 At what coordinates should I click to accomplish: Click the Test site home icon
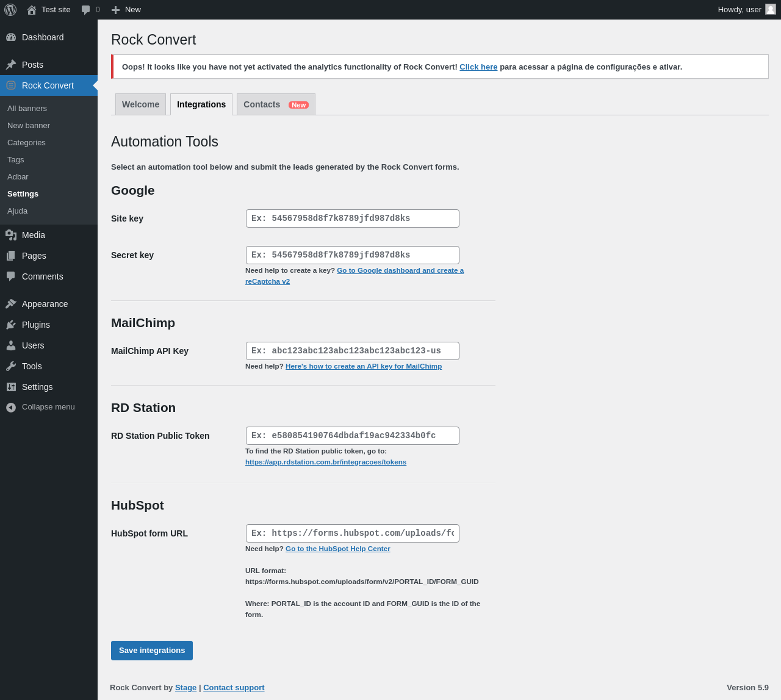coord(32,10)
